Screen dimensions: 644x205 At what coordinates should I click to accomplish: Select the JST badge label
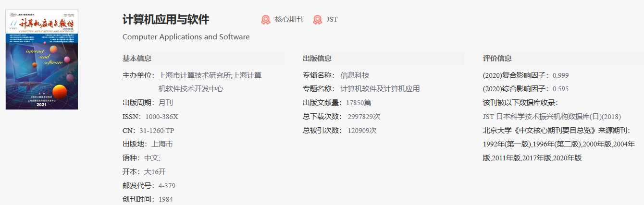(332, 20)
